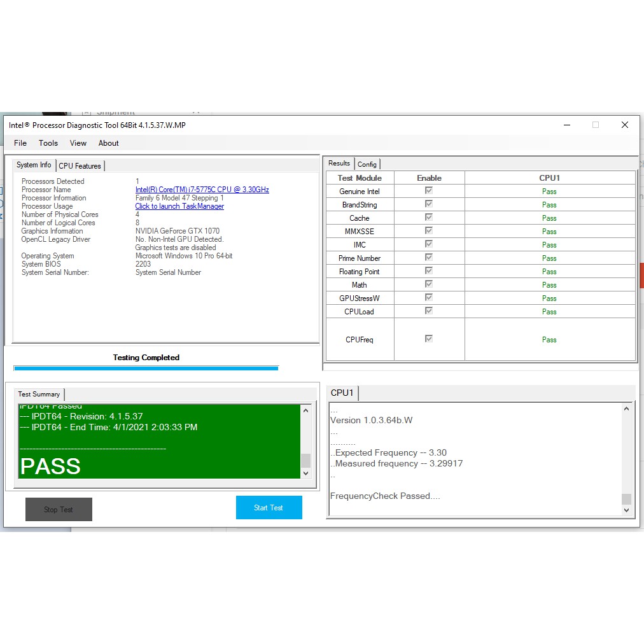Toggle the Cache enable checkbox
This screenshot has width=644, height=644.
coord(429,218)
